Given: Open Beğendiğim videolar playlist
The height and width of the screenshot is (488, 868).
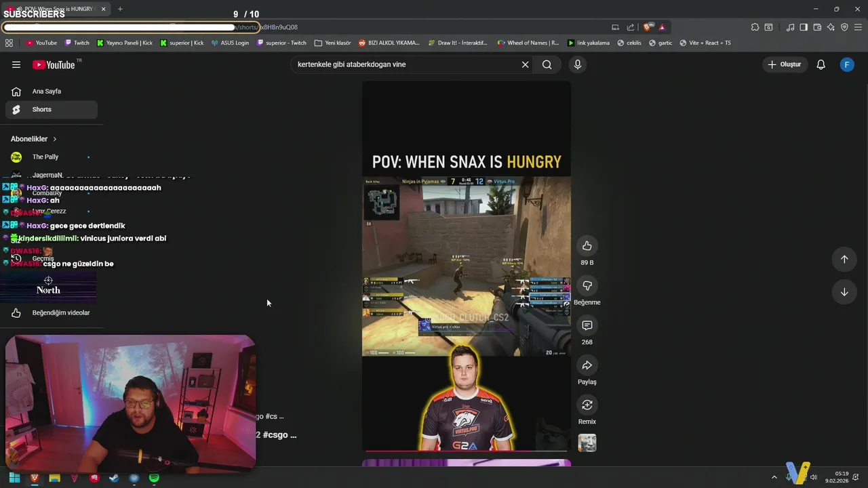Looking at the screenshot, I should (52, 312).
